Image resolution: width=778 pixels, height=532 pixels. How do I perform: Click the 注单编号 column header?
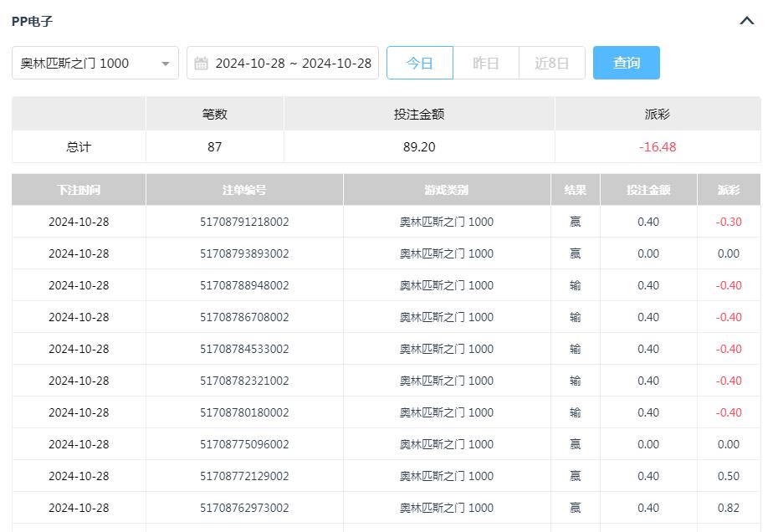click(x=244, y=189)
